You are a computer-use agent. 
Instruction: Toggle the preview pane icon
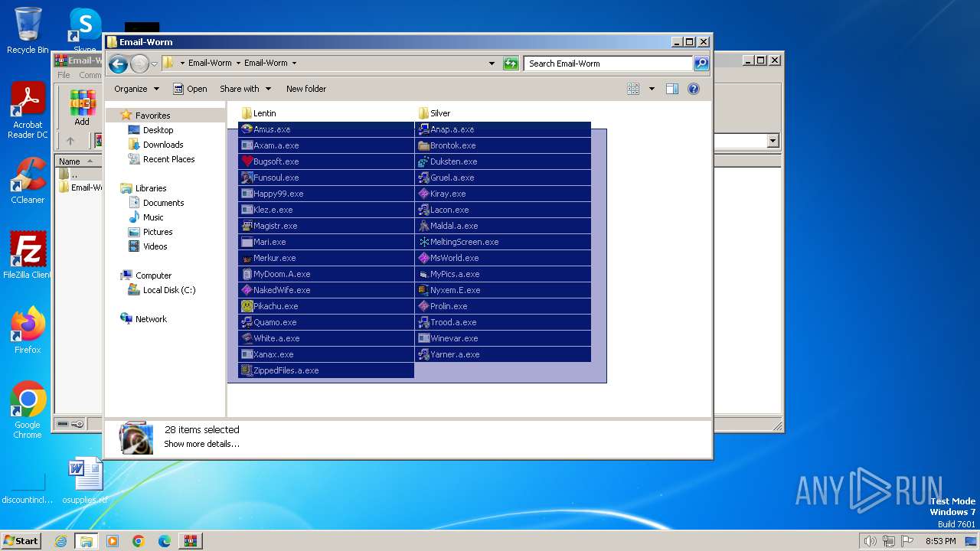point(672,89)
